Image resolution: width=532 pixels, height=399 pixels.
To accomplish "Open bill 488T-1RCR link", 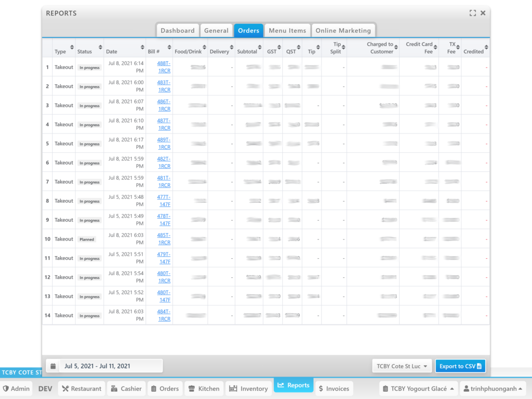I will tap(164, 66).
